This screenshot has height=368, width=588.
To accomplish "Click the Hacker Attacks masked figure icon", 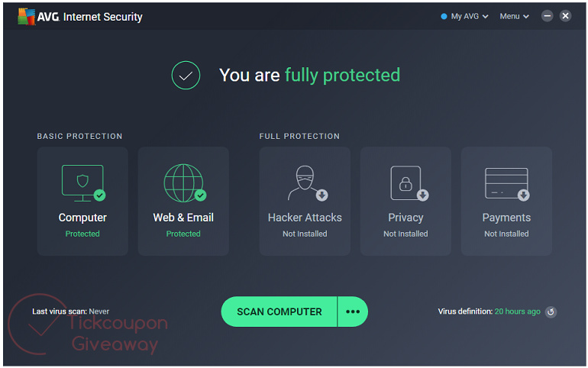I will 302,182.
